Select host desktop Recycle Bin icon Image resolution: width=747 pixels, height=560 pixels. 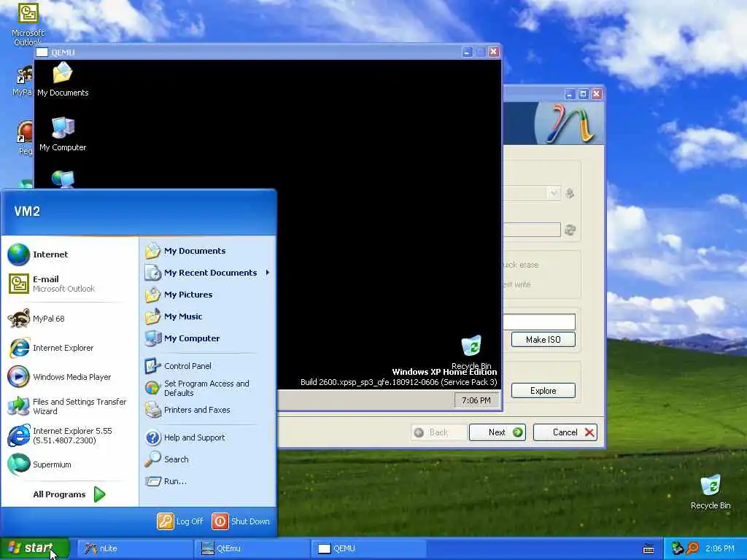pyautogui.click(x=711, y=491)
